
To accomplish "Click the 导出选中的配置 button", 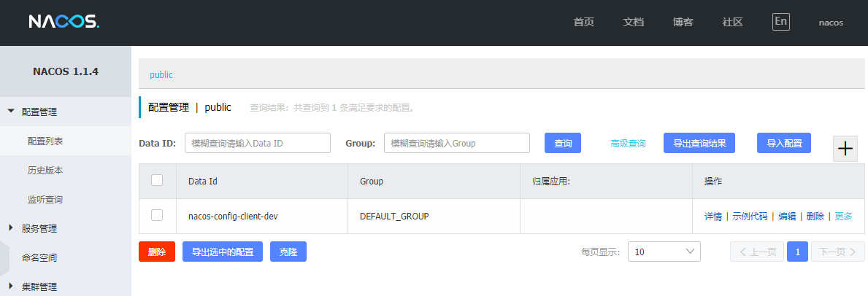I will point(223,252).
